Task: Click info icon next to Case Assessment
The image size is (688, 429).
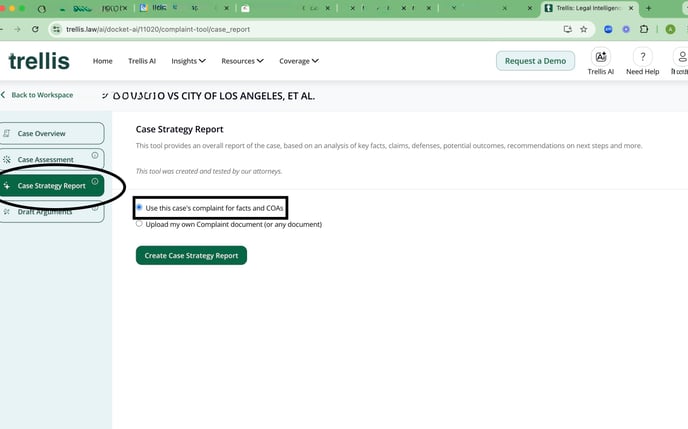Action: click(x=95, y=155)
